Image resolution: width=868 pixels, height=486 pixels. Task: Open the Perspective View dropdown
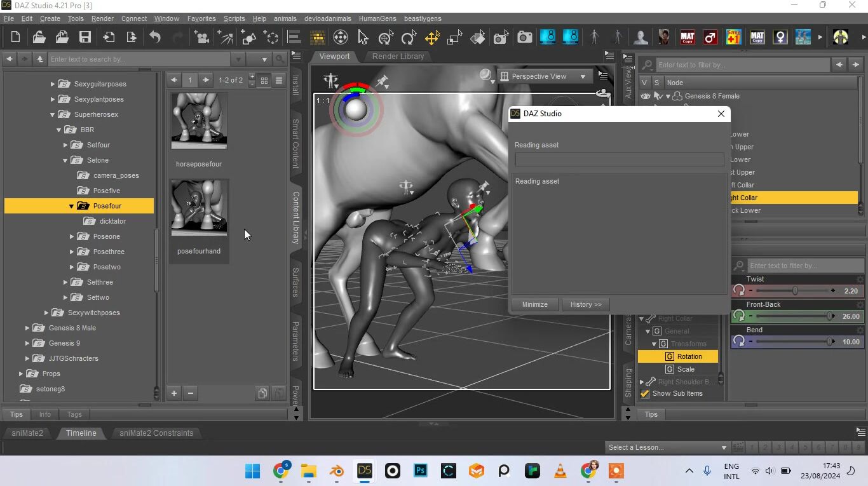pos(545,76)
